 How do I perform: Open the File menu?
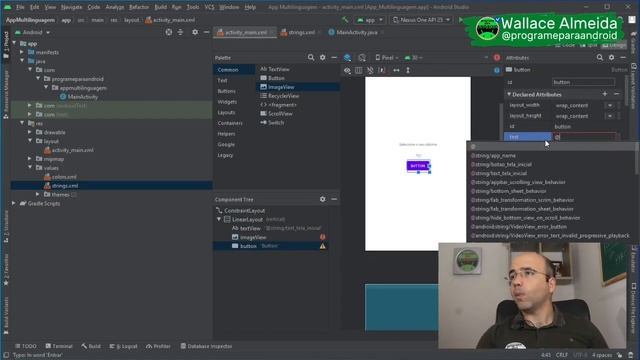coord(20,7)
